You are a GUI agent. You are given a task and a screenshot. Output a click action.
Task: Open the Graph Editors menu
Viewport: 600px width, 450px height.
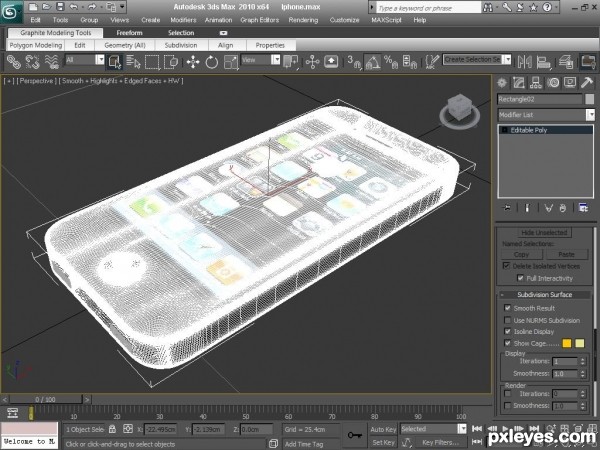click(x=260, y=20)
